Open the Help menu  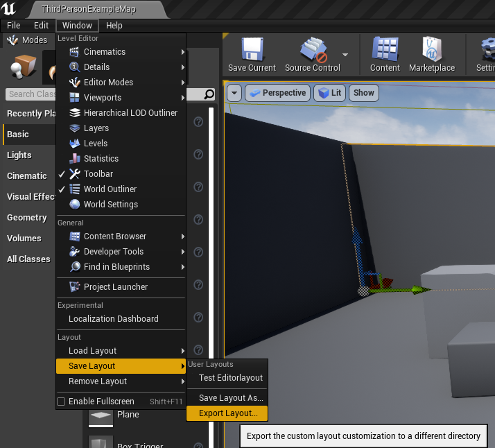pos(114,25)
